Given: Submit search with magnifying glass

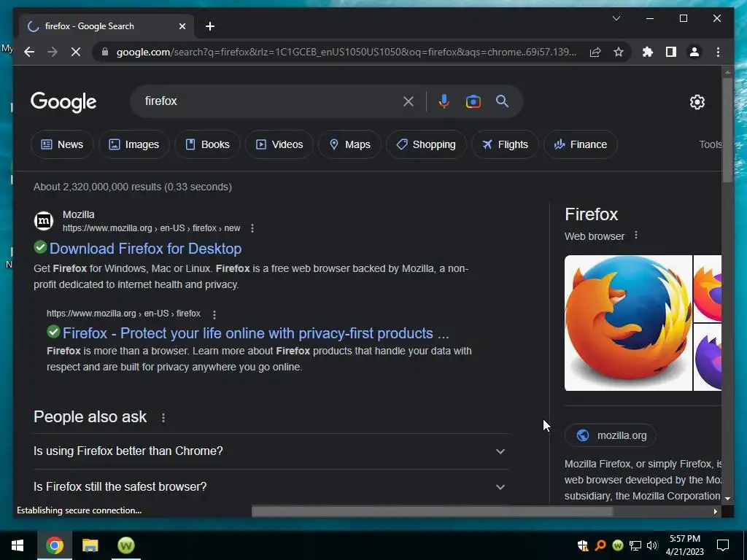Looking at the screenshot, I should [502, 101].
